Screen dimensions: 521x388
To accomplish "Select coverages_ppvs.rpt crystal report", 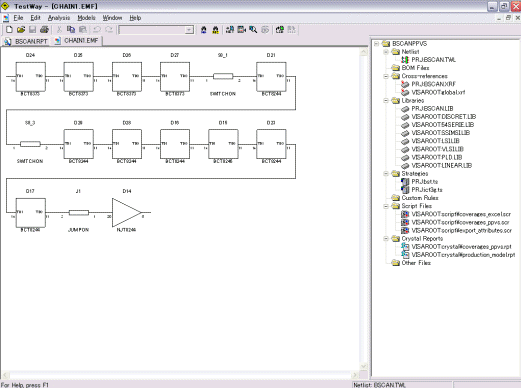I will coord(461,247).
